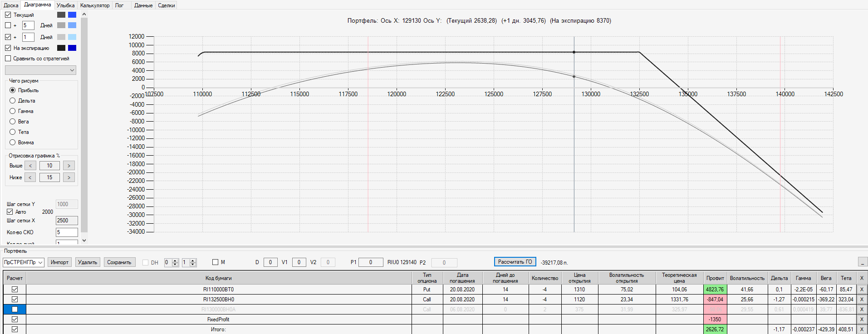Uncheck the RI110000BT0 Расчет checkbox
The width and height of the screenshot is (868, 334).
coord(15,290)
